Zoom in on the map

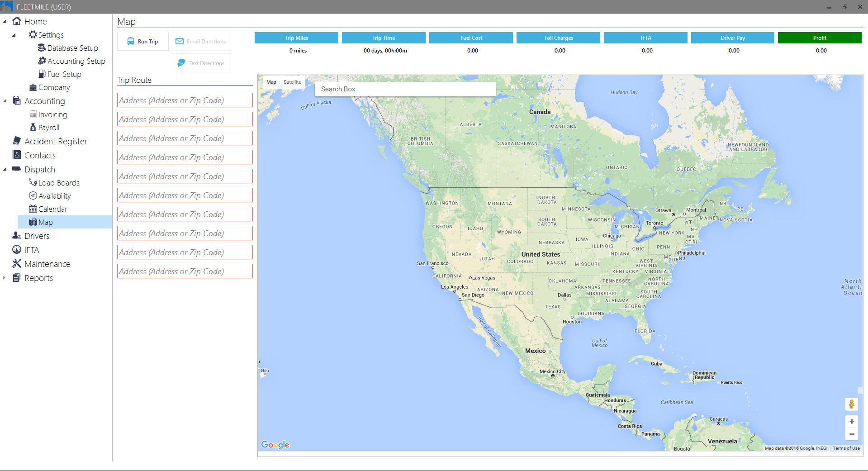852,422
